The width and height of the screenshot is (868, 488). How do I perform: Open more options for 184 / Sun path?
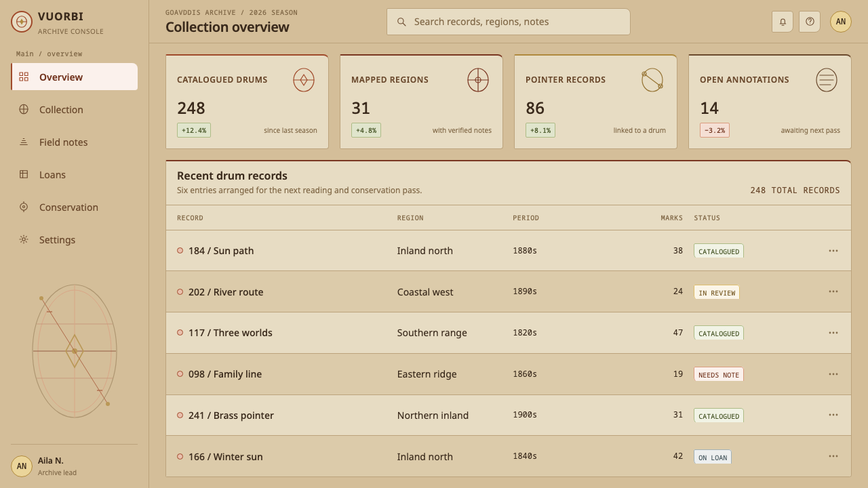tap(833, 251)
